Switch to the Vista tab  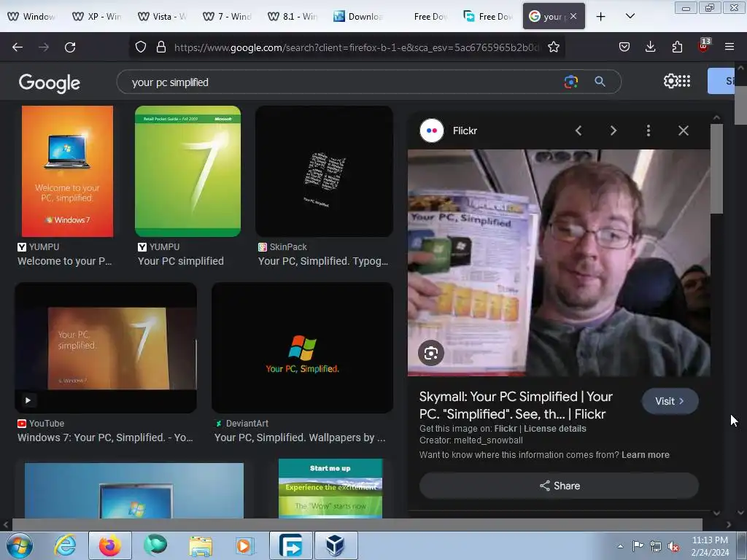162,16
